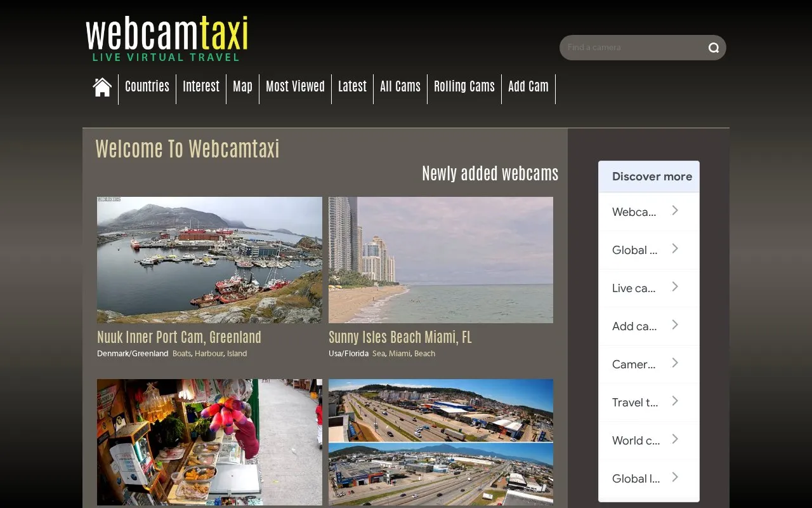
Task: Follow the Usa/Florida country link
Action: click(x=348, y=354)
